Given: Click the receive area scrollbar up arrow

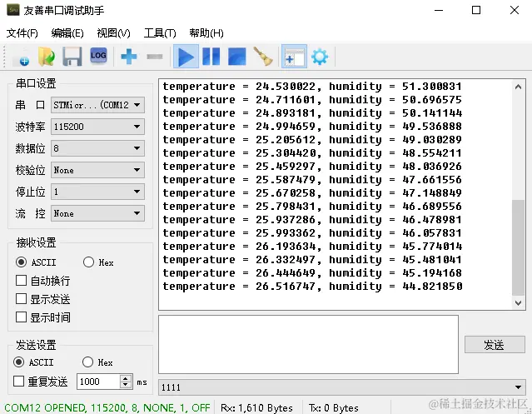Looking at the screenshot, I should [518, 87].
